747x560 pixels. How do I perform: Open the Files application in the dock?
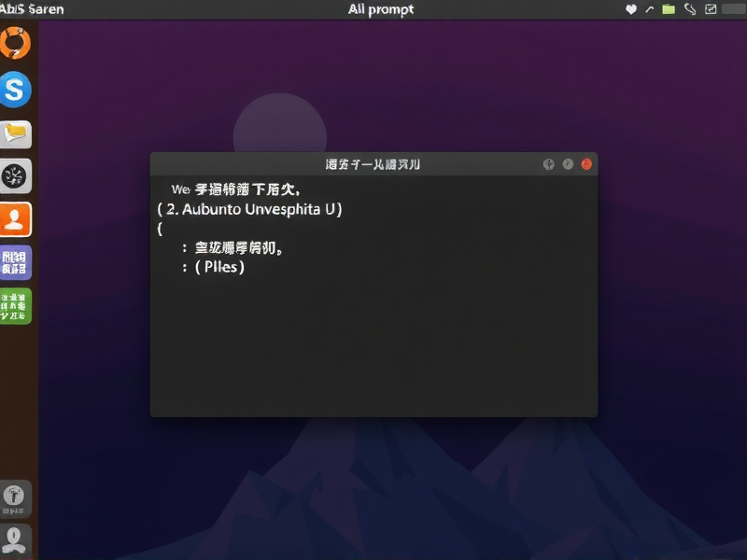(16, 134)
